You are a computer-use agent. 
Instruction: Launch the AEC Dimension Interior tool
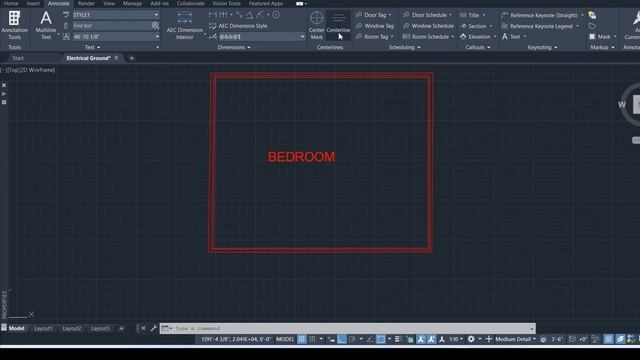[x=184, y=25]
